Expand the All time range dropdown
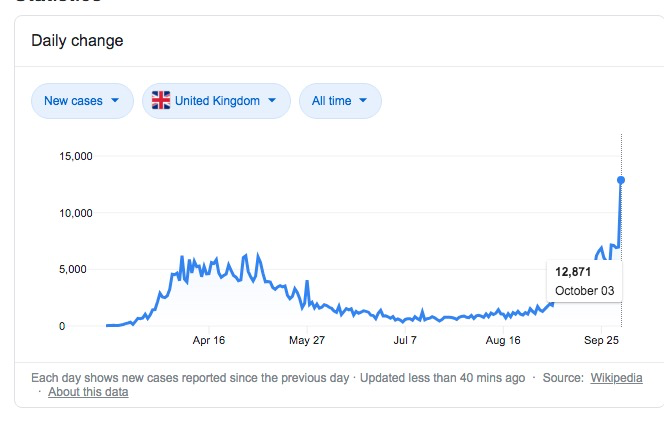664x435 pixels. 339,101
